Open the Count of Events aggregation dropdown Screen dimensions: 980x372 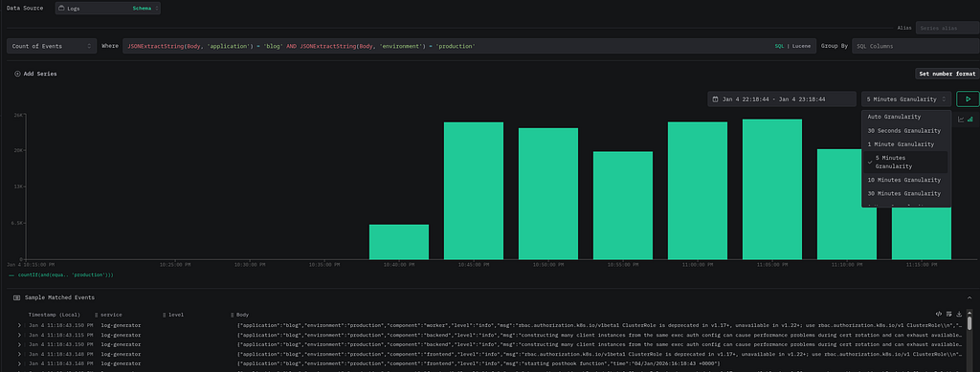point(52,46)
